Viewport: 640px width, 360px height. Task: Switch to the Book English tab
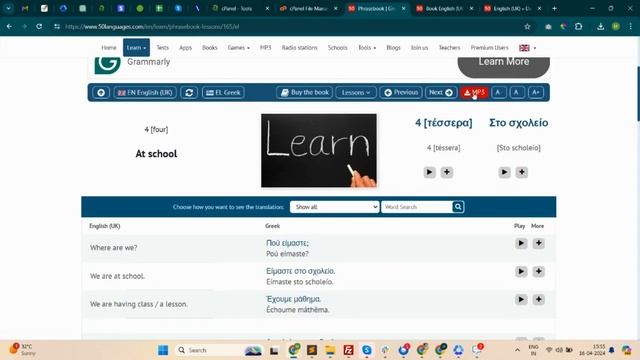(444, 8)
